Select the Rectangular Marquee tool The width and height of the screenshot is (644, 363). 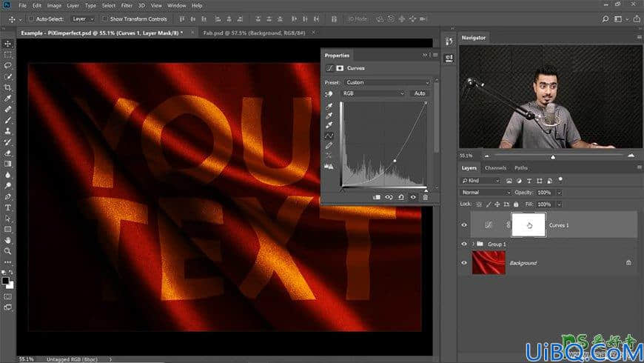(x=8, y=55)
